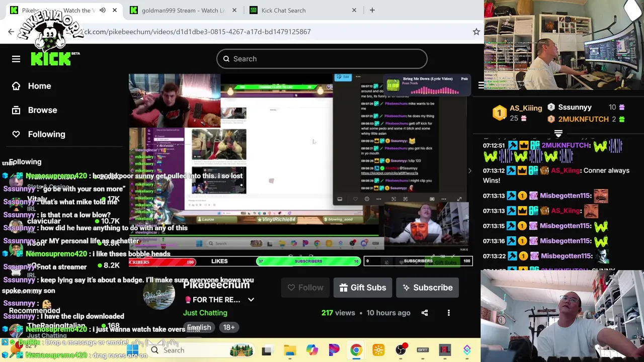Open the SRT app on the taskbar
This screenshot has width=644, height=362.
(423, 350)
